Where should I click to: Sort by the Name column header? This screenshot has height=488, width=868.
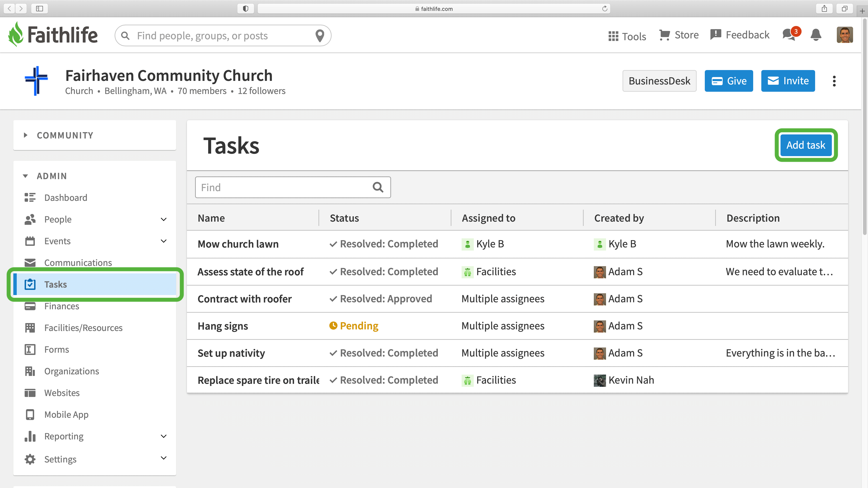click(211, 218)
